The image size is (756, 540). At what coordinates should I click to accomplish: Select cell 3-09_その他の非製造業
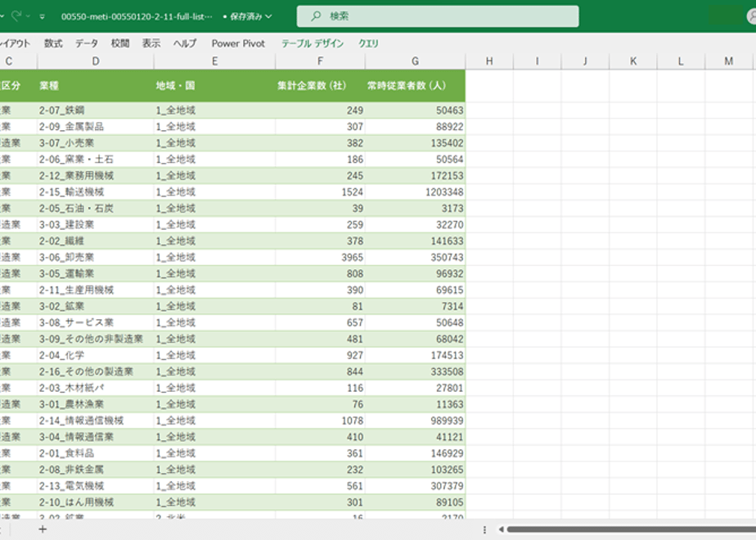[x=96, y=339]
